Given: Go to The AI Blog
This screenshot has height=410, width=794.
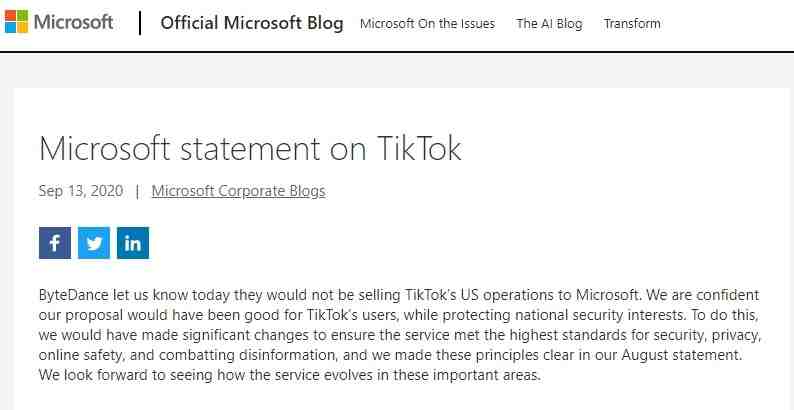Looking at the screenshot, I should point(549,23).
